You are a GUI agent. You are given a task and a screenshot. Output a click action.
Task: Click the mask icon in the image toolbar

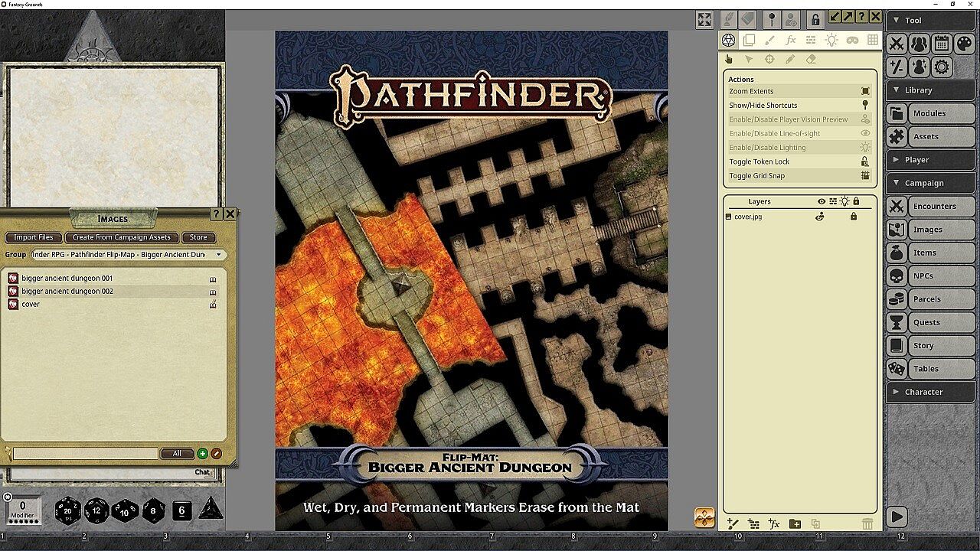[x=852, y=41]
